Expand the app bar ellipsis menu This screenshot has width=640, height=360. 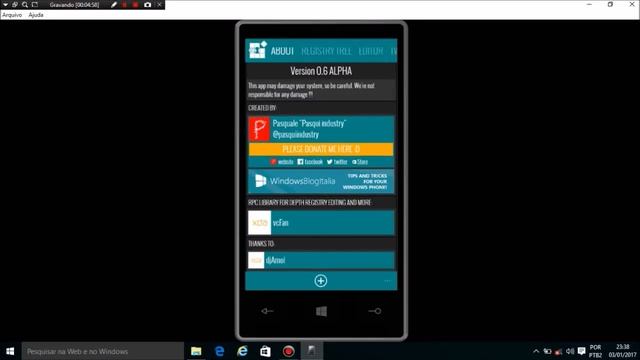387,280
